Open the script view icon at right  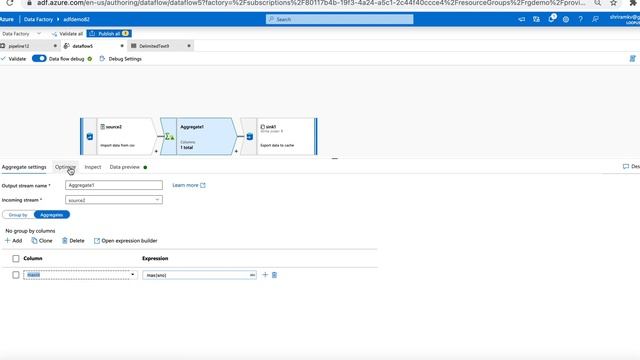633,59
